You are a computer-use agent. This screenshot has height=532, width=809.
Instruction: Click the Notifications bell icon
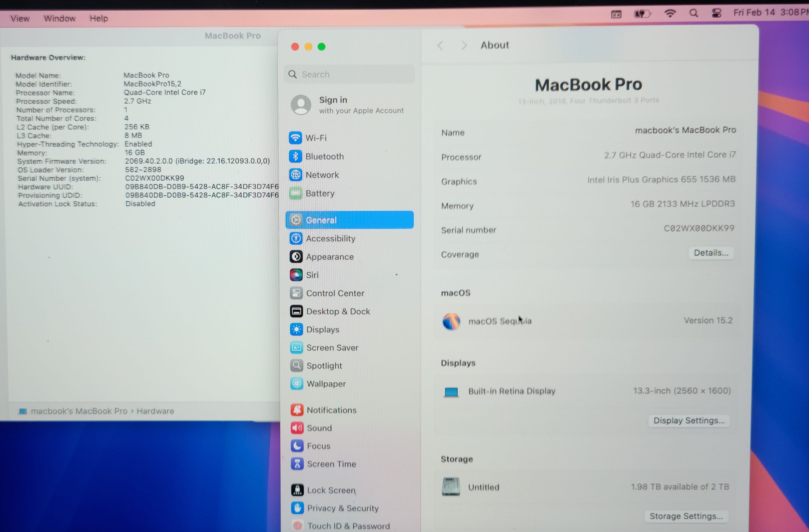(297, 410)
